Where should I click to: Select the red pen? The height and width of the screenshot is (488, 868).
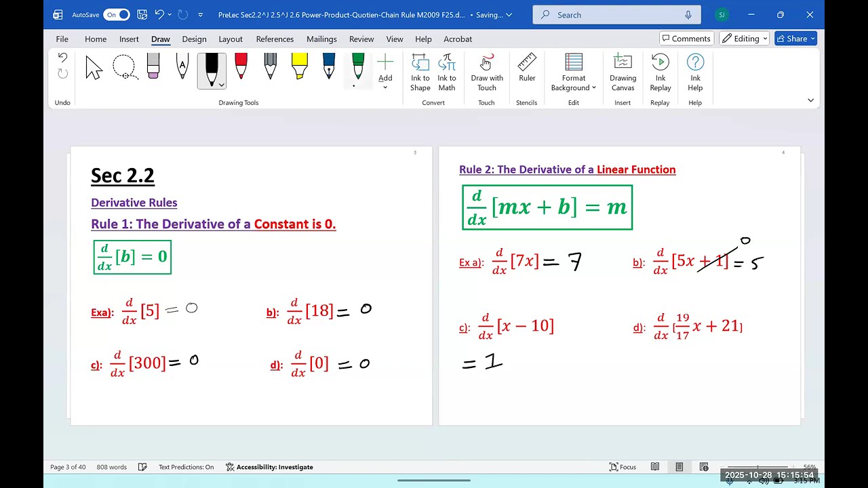click(x=241, y=68)
